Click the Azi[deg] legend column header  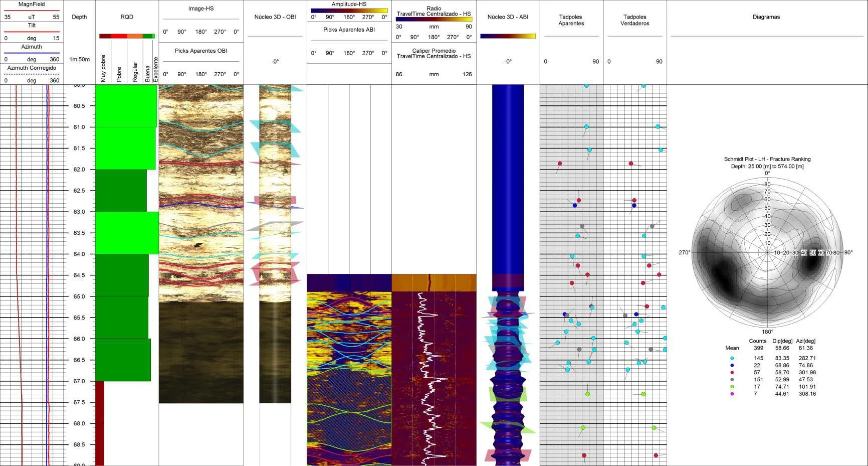tap(806, 341)
